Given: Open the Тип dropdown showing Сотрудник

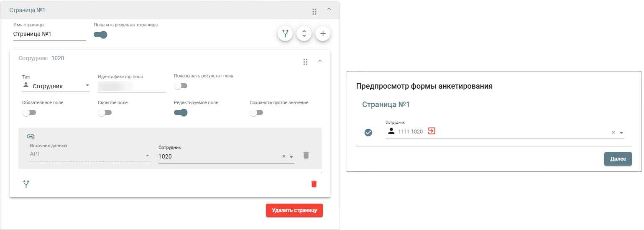Looking at the screenshot, I should (x=56, y=86).
